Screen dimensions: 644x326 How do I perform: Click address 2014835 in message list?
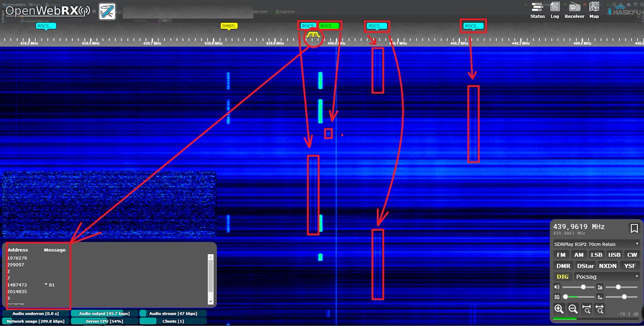click(x=17, y=292)
